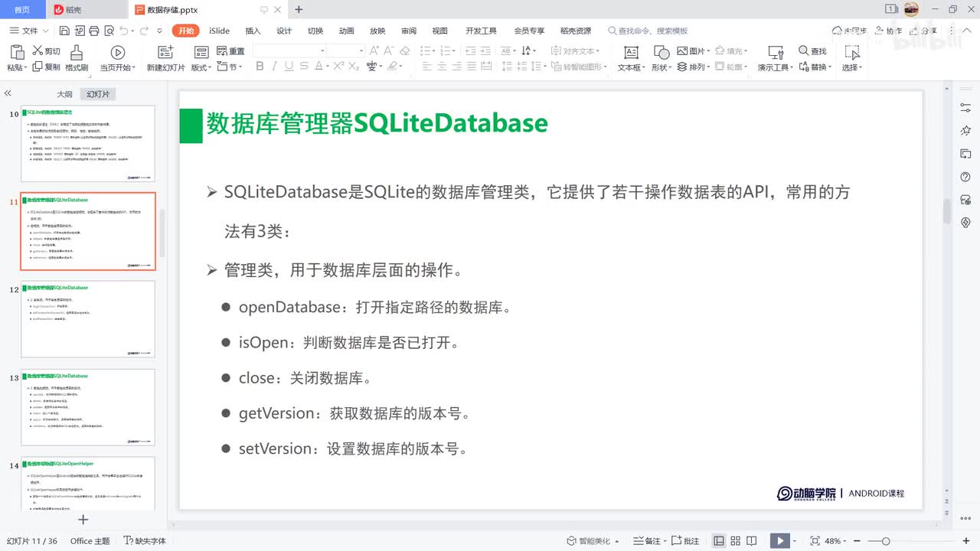Clear formatting with eraser icon

pyautogui.click(x=405, y=51)
